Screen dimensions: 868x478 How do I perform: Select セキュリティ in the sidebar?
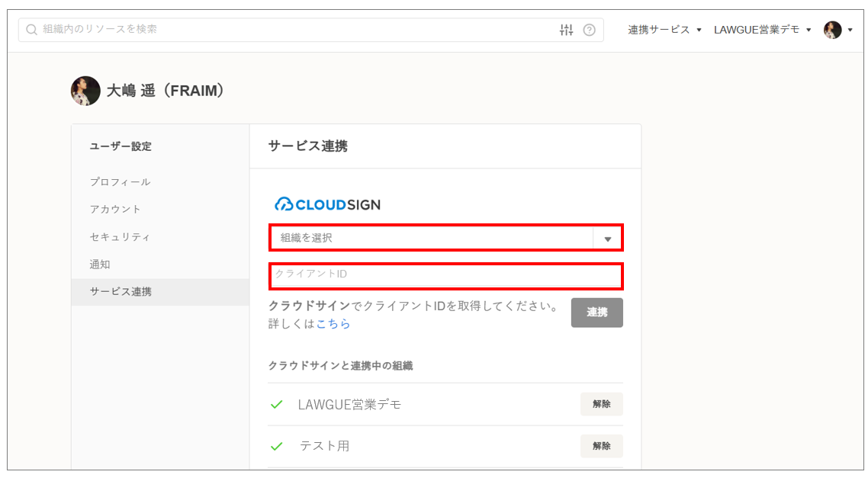(x=120, y=237)
